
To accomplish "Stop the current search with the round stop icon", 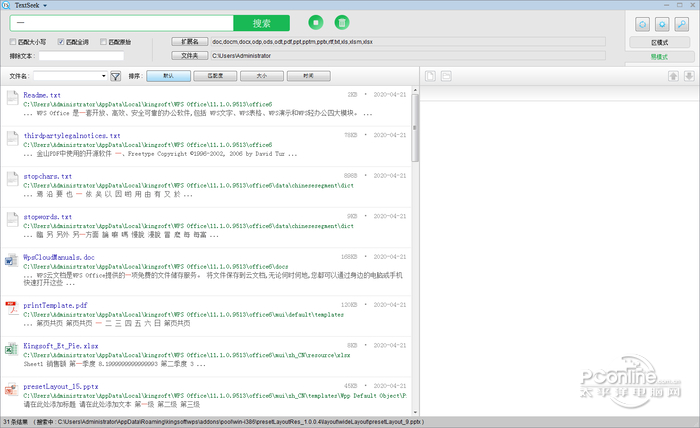I will [316, 22].
